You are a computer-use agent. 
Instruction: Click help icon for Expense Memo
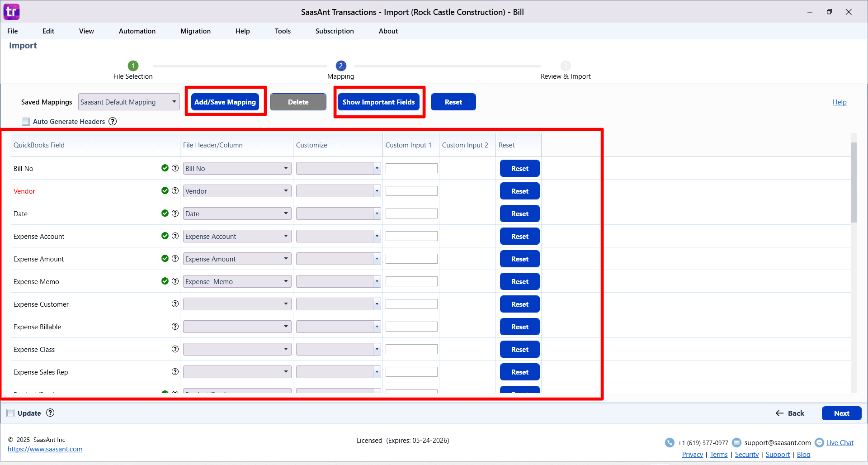pos(175,281)
